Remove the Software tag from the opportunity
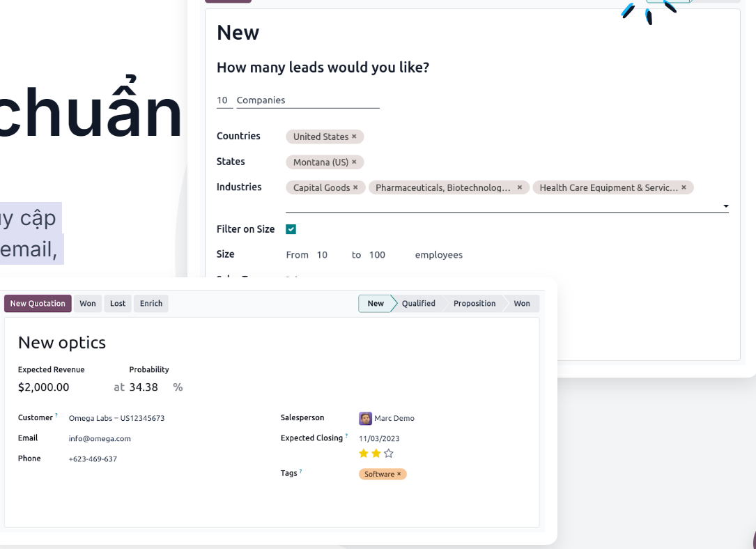Screen dimensions: 756x549 pyautogui.click(x=399, y=474)
